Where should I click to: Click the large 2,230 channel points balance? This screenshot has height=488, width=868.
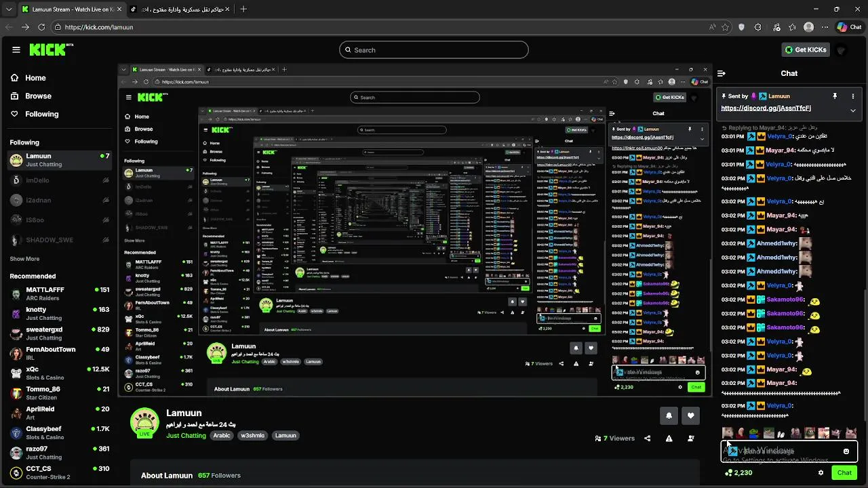click(738, 472)
